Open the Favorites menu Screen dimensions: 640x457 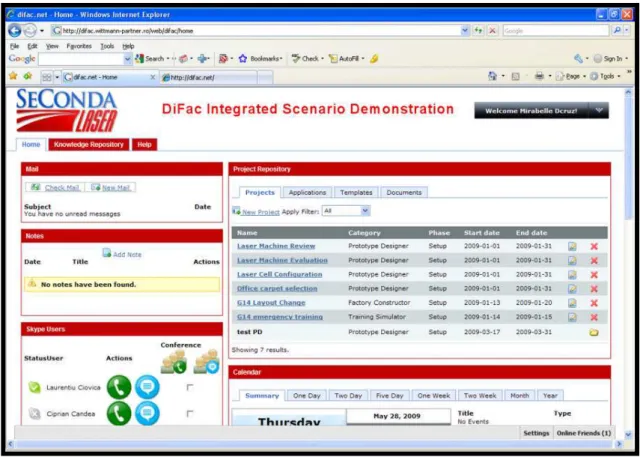(x=79, y=46)
